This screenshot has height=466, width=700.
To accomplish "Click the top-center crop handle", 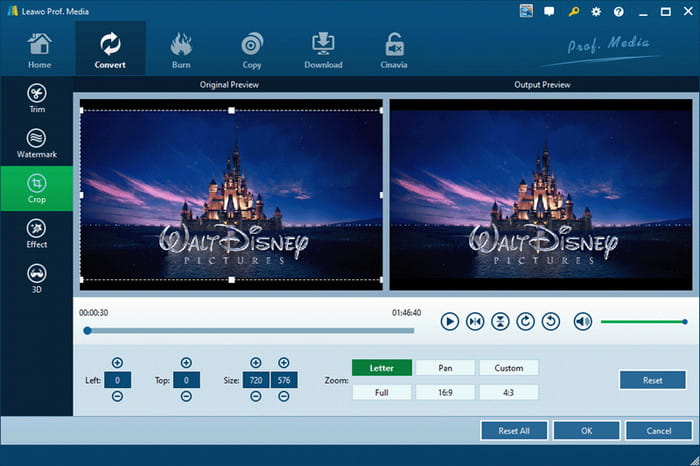I will click(x=231, y=110).
